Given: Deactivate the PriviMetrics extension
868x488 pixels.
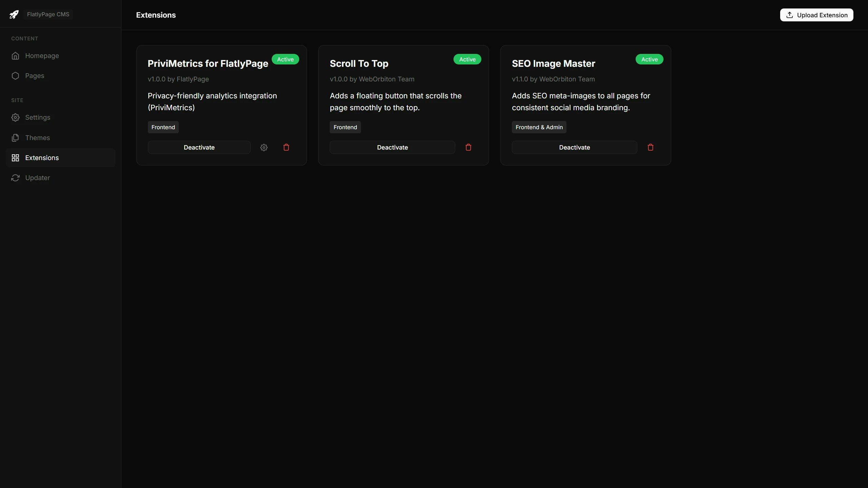Looking at the screenshot, I should [x=199, y=147].
